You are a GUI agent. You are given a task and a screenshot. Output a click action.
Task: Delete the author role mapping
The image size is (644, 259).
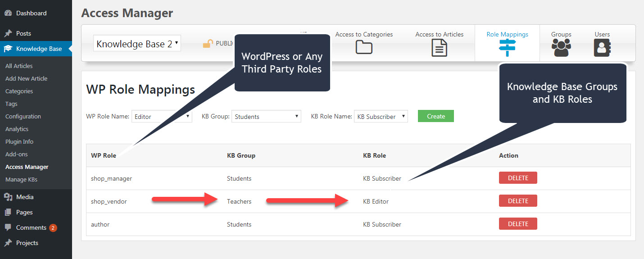point(518,224)
